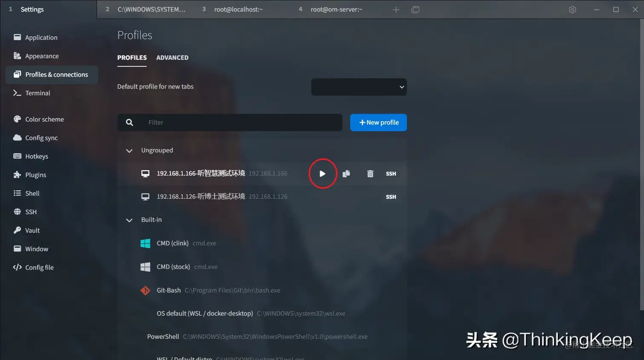This screenshot has height=360, width=644.
Task: Switch to the root@localhost tab
Action: [x=241, y=9]
